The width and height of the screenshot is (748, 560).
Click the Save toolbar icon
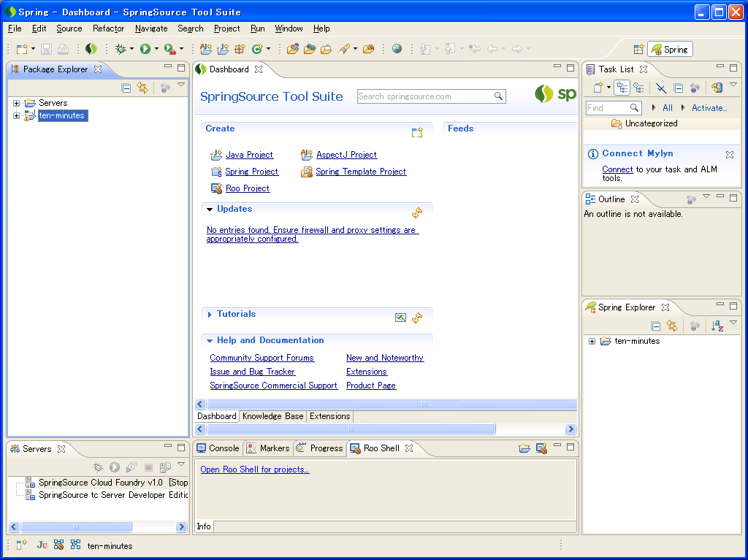[46, 49]
